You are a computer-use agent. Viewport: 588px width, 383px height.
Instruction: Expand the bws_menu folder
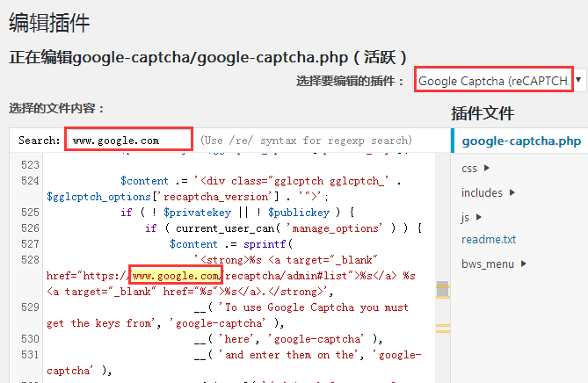(x=524, y=264)
